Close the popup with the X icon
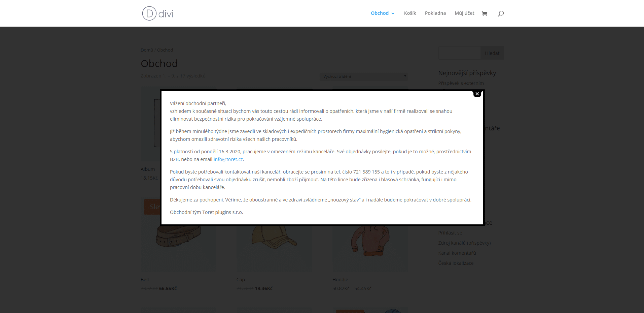Viewport: 644px width, 313px height. point(477,94)
